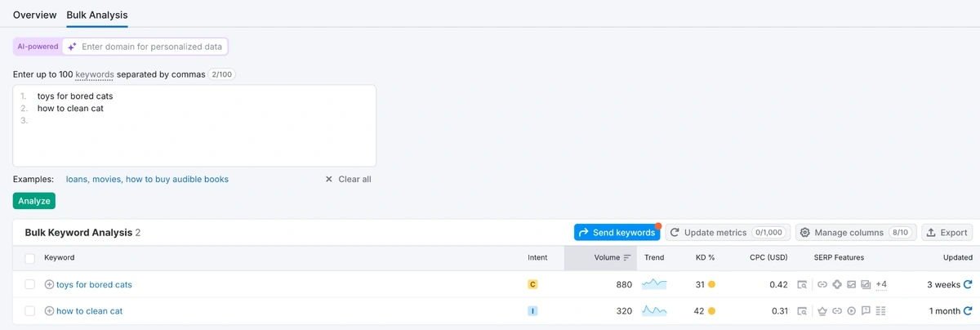
Task: Click the trend sparkline for how to clean cat
Action: click(x=654, y=310)
